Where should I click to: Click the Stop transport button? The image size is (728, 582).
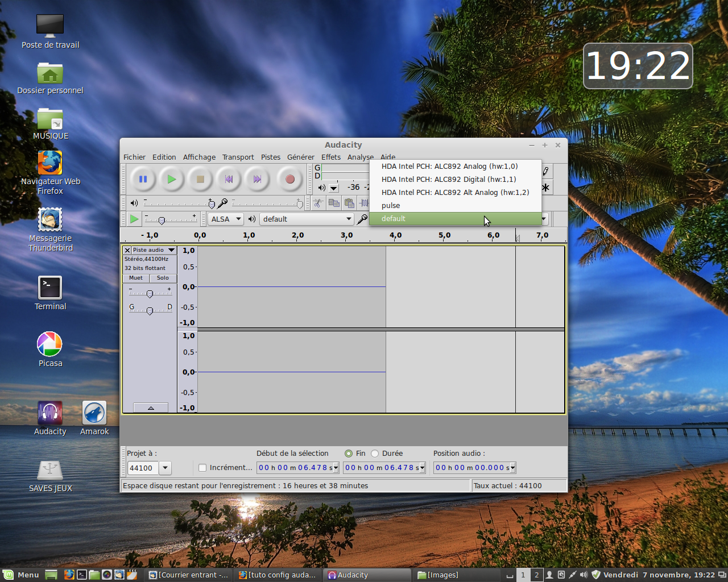(x=200, y=179)
